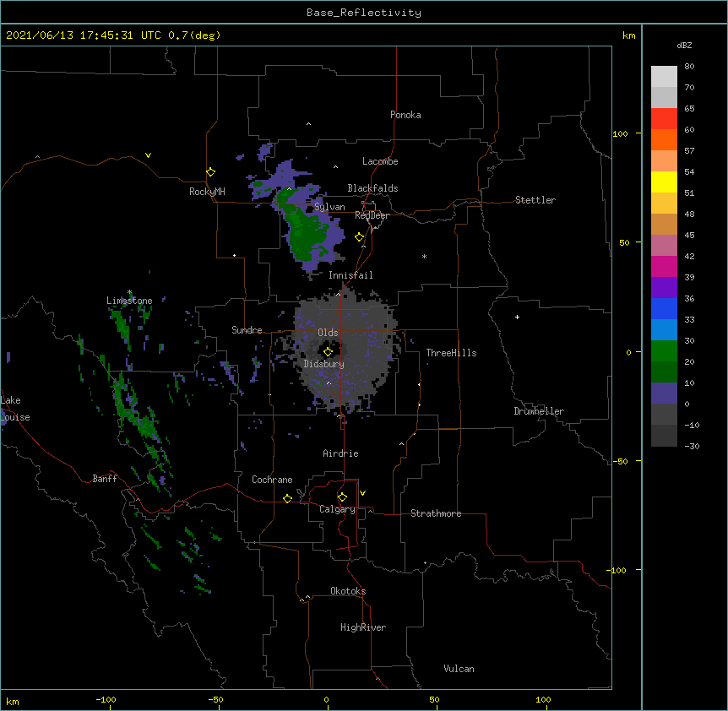728x711 pixels.
Task: Click the ThreeHills label
Action: click(x=451, y=353)
